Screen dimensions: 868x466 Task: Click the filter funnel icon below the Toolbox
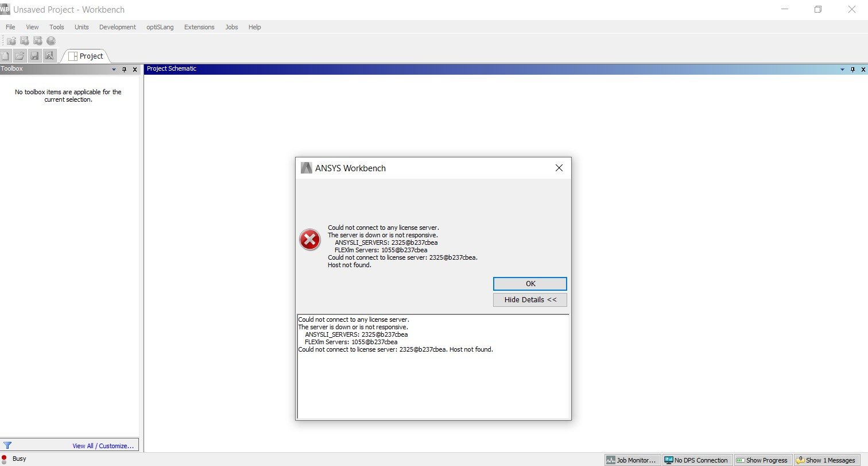pyautogui.click(x=7, y=445)
